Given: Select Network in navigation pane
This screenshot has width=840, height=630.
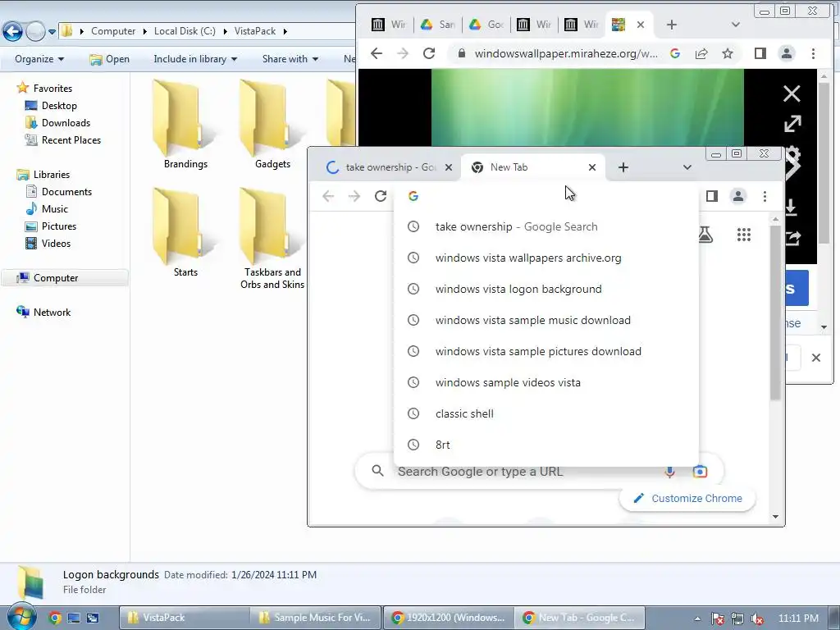Looking at the screenshot, I should coord(52,313).
